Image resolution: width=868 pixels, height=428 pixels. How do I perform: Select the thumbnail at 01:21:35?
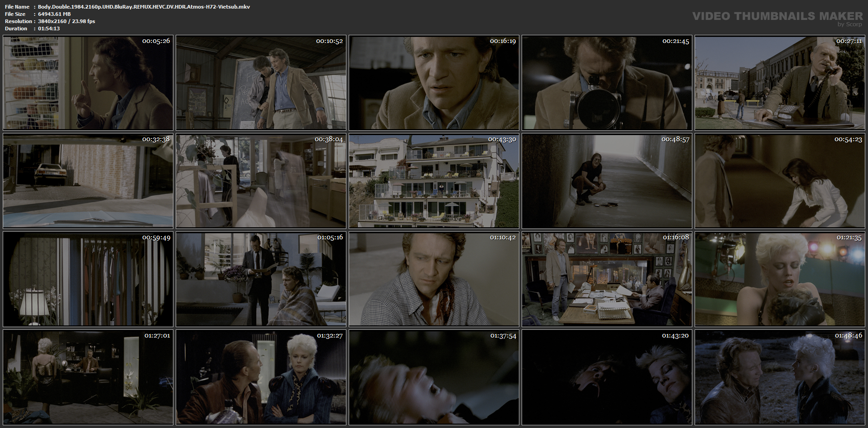click(780, 279)
